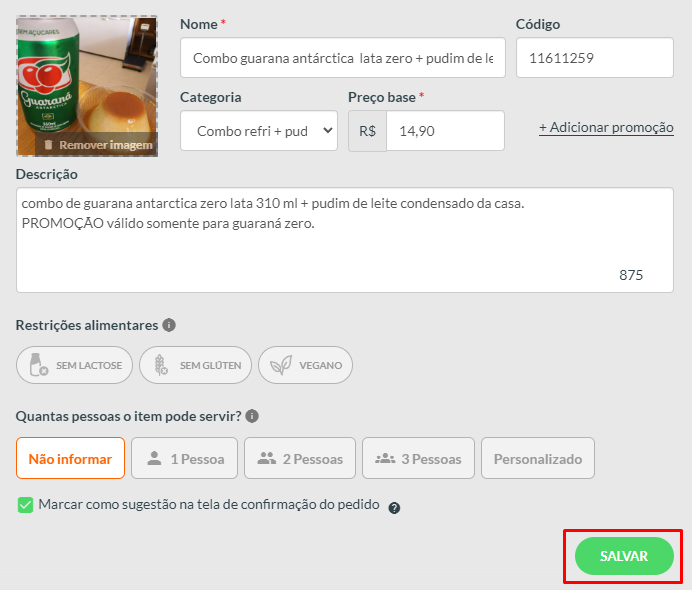Toggle the SEM GLÚTEN restriction
This screenshot has height=590, width=692.
(x=196, y=365)
